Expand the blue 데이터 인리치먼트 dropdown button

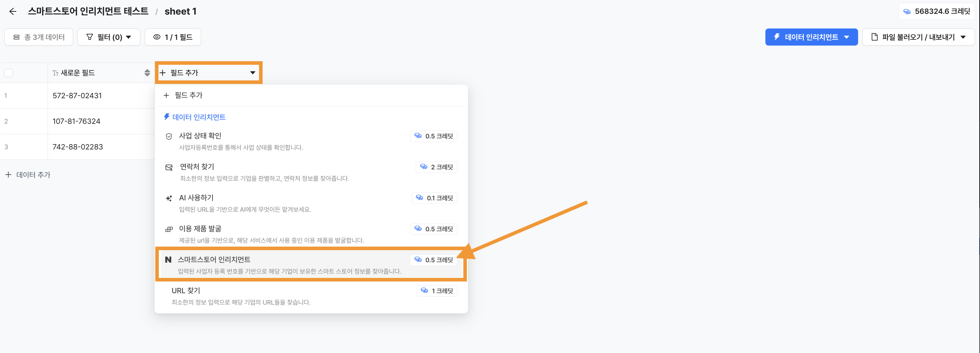click(x=811, y=37)
